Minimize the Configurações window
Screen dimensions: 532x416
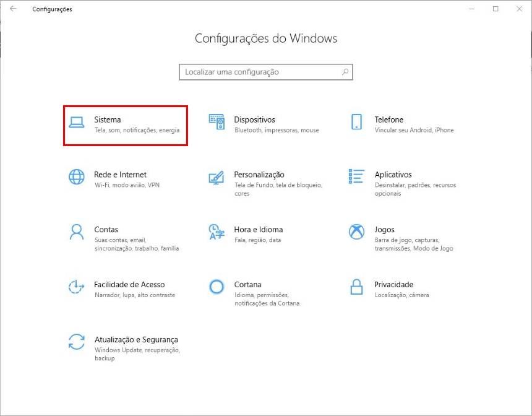471,9
